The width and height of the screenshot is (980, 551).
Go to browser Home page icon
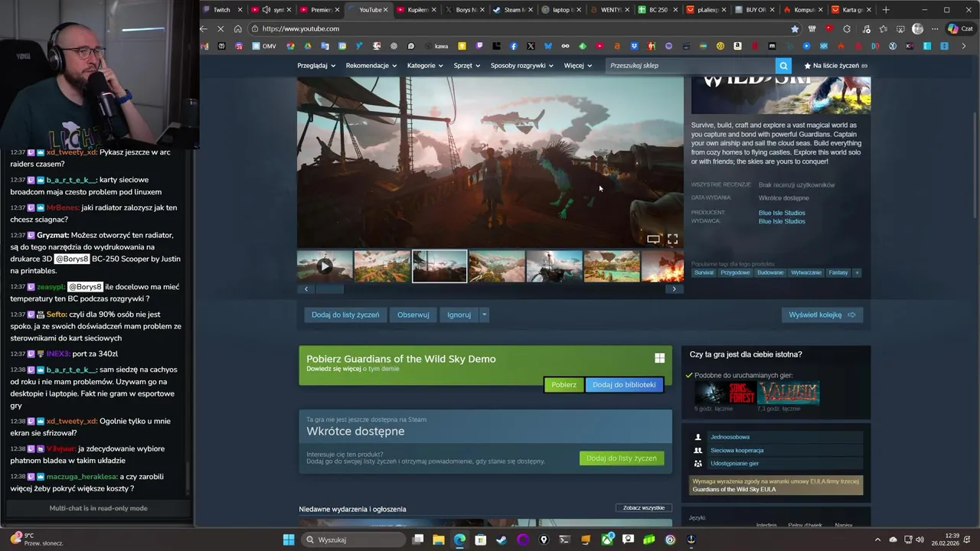238,29
